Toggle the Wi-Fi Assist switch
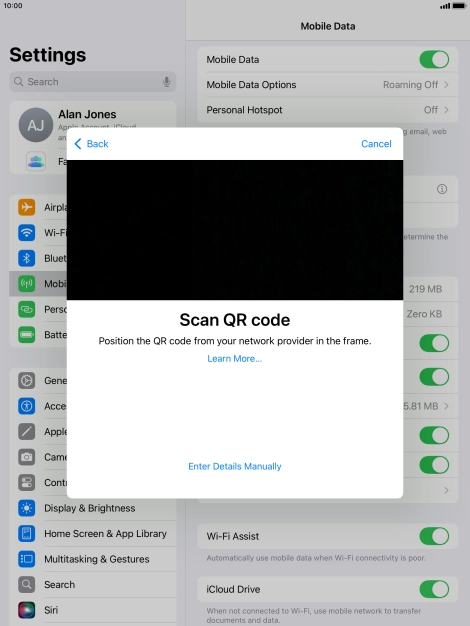This screenshot has height=626, width=470. [434, 536]
